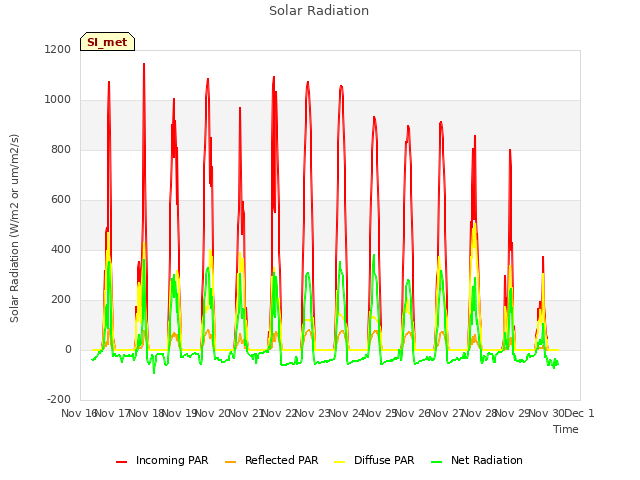Select the Incoming PAR legend entry
This screenshot has height=480, width=640.
click(162, 460)
